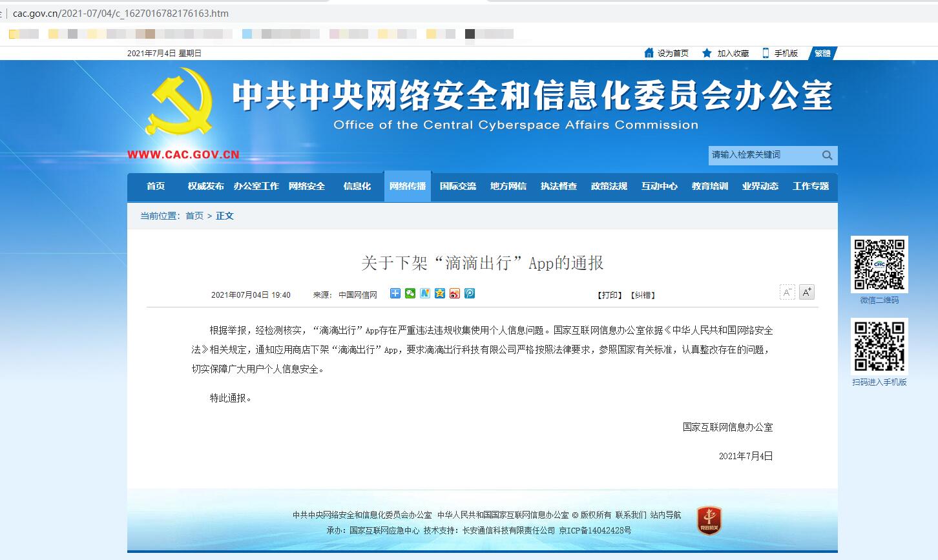Click the 站内导航 footer link
Viewport: 938px width, 560px height.
(665, 515)
